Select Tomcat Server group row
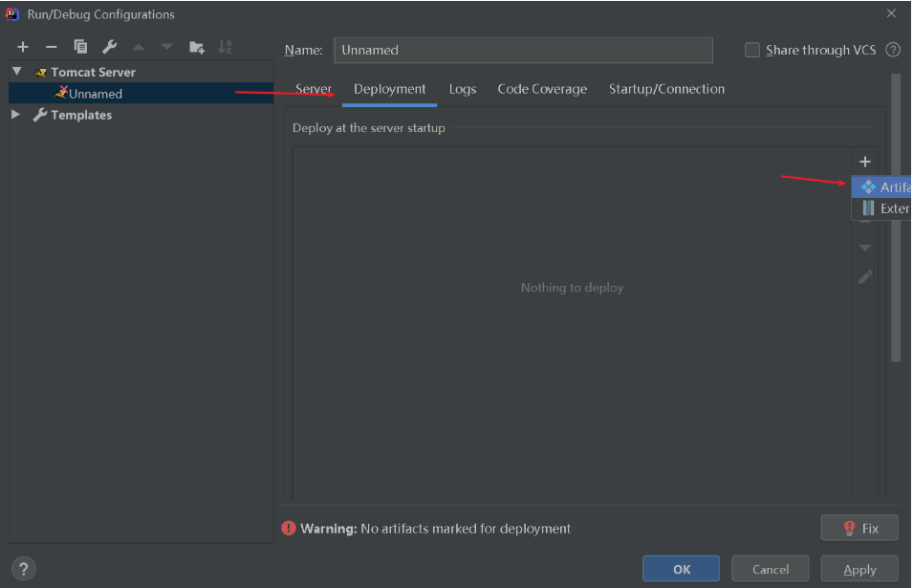913x588 pixels. coord(141,72)
